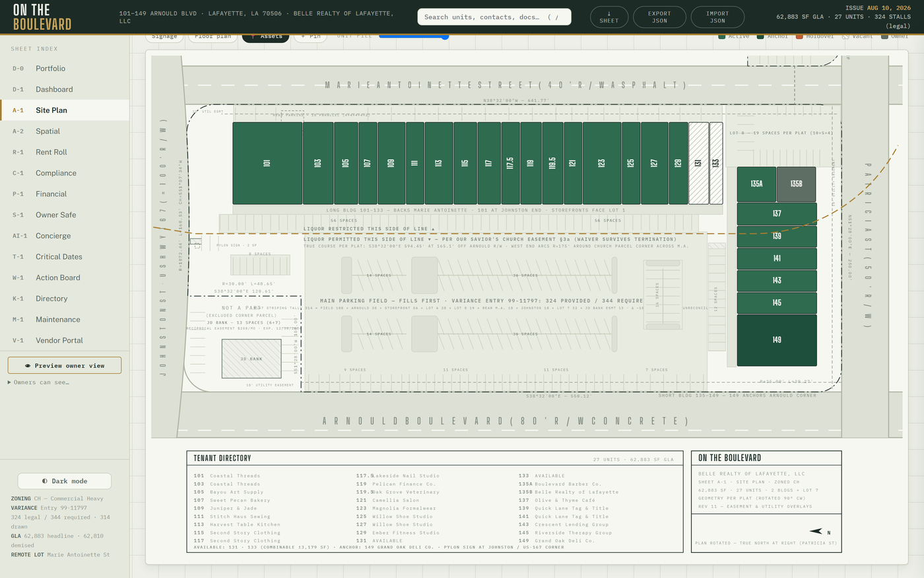
Task: Download the sheet via the Sheet button
Action: click(609, 17)
